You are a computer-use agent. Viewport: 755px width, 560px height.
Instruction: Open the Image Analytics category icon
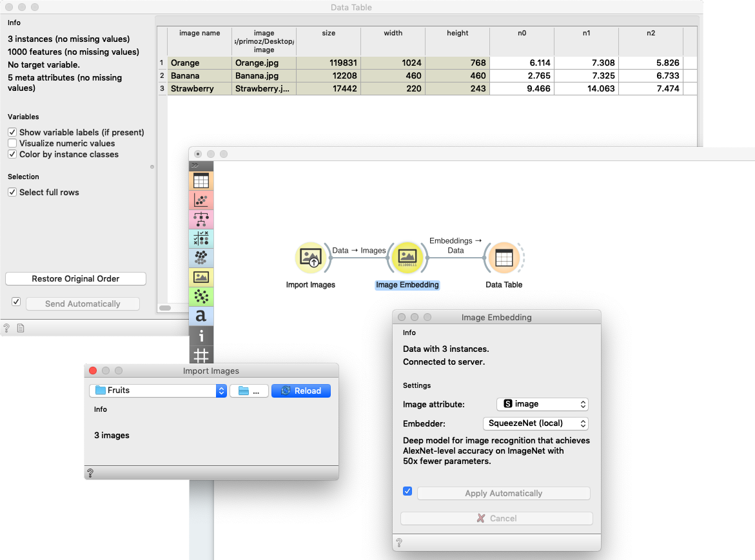click(x=201, y=277)
